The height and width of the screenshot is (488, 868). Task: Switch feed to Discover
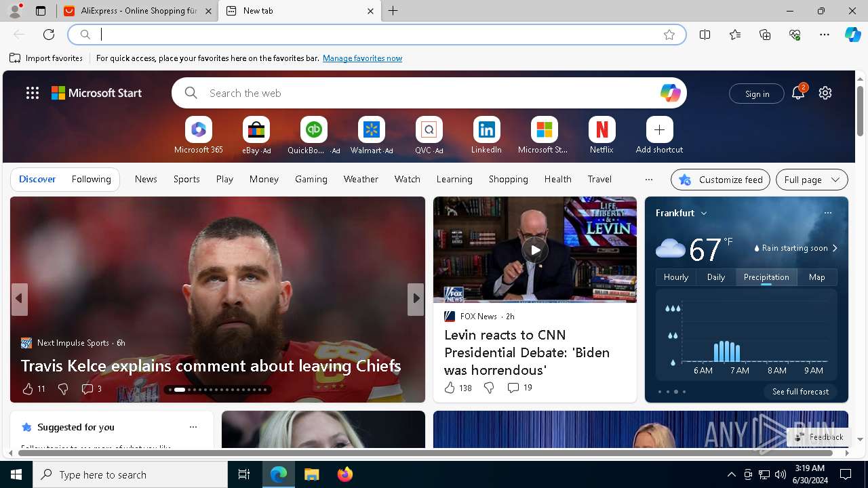(37, 179)
